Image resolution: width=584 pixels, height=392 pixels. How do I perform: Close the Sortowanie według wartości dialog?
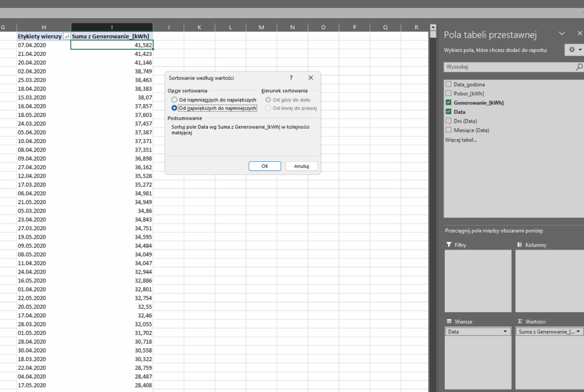310,77
